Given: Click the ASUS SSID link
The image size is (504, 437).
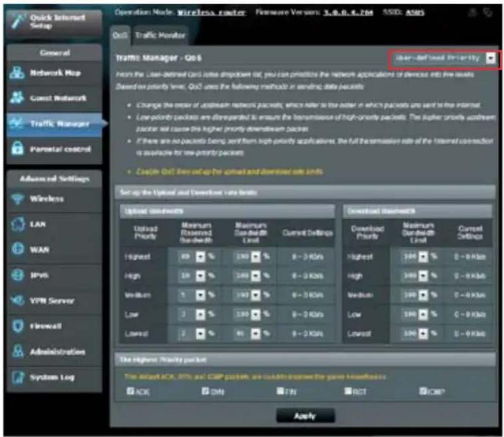Looking at the screenshot, I should pyautogui.click(x=415, y=13).
